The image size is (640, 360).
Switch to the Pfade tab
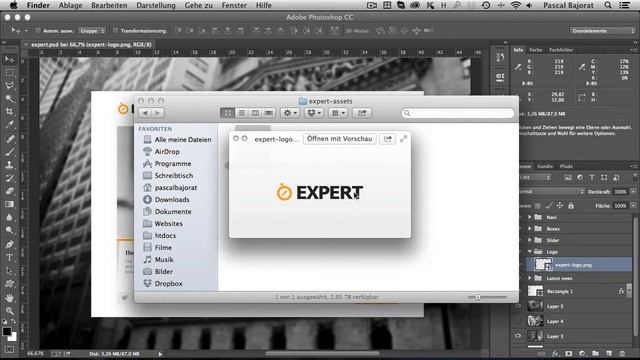tap(566, 166)
